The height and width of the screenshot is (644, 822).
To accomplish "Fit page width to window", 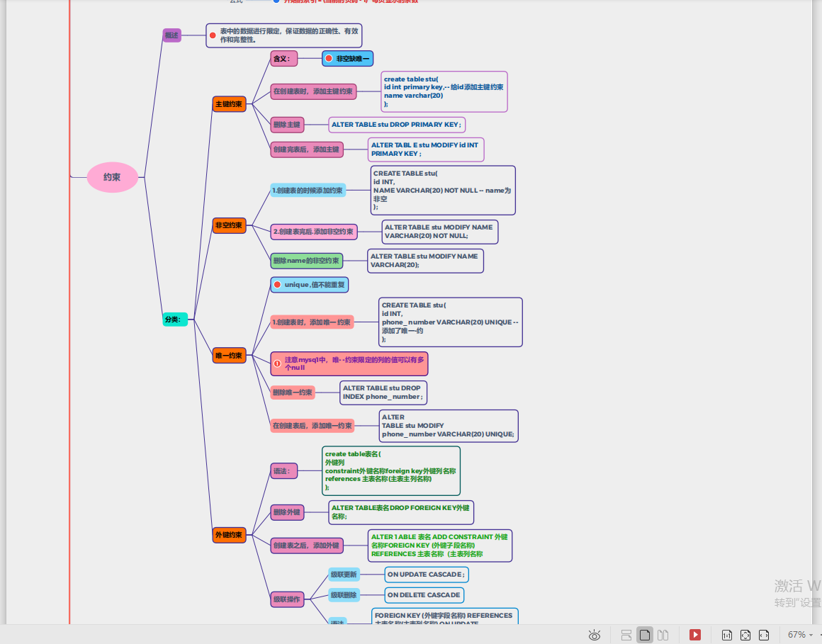I will coord(764,635).
